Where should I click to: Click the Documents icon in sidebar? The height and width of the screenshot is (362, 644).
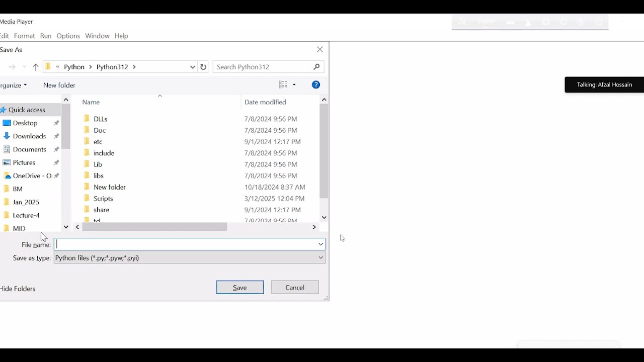coord(7,149)
